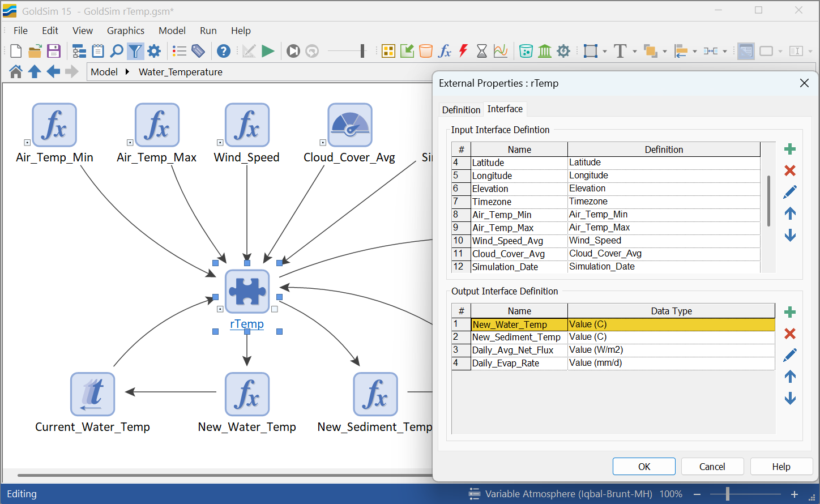This screenshot has height=504, width=820.
Task: Insert an orange Data element
Action: (x=426, y=51)
